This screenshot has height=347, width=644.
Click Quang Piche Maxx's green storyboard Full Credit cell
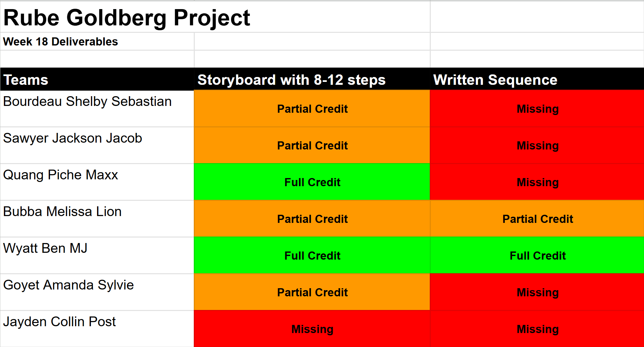[x=312, y=182]
